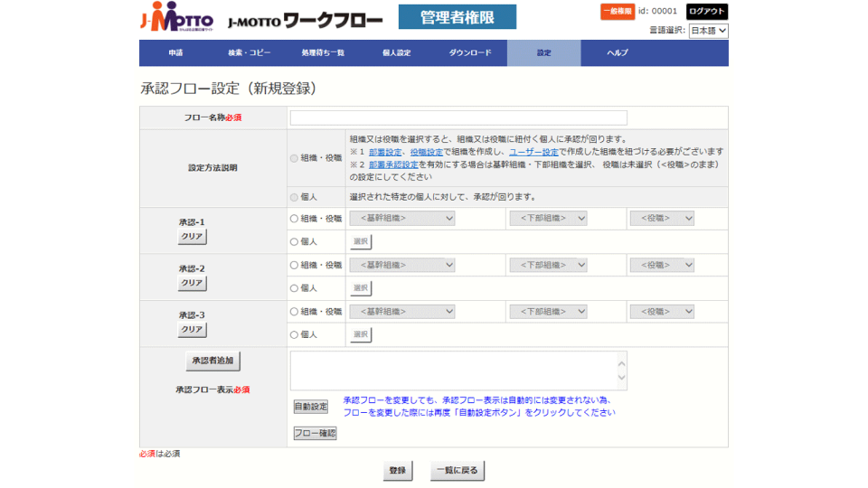Expand 下部組織 dropdown for 承認-3
Screen dimensions: 868x488
(549, 312)
